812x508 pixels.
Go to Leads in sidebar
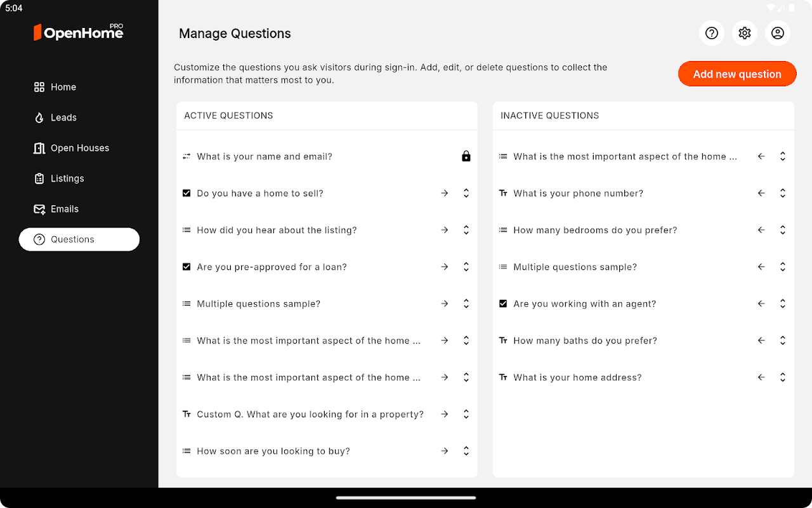pos(63,117)
